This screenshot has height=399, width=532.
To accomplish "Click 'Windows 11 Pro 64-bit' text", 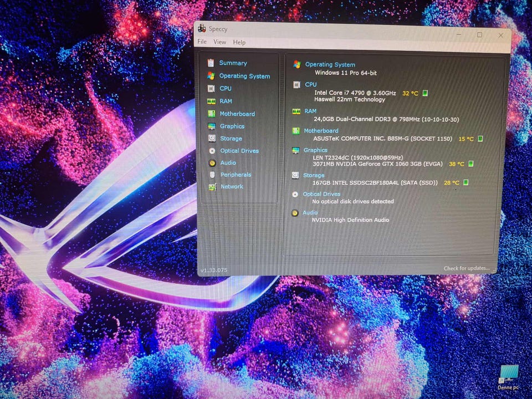I will click(346, 73).
